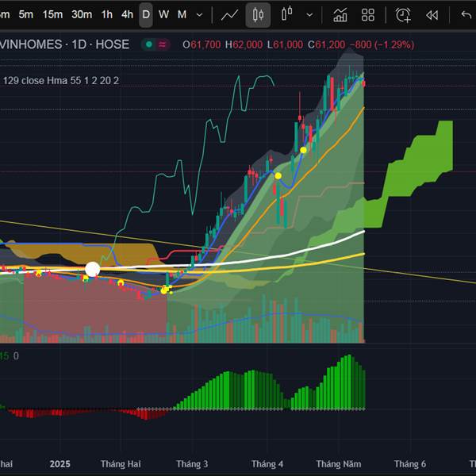Switch to weekly W timeframe
Viewport: 476px width, 476px height.
[163, 14]
